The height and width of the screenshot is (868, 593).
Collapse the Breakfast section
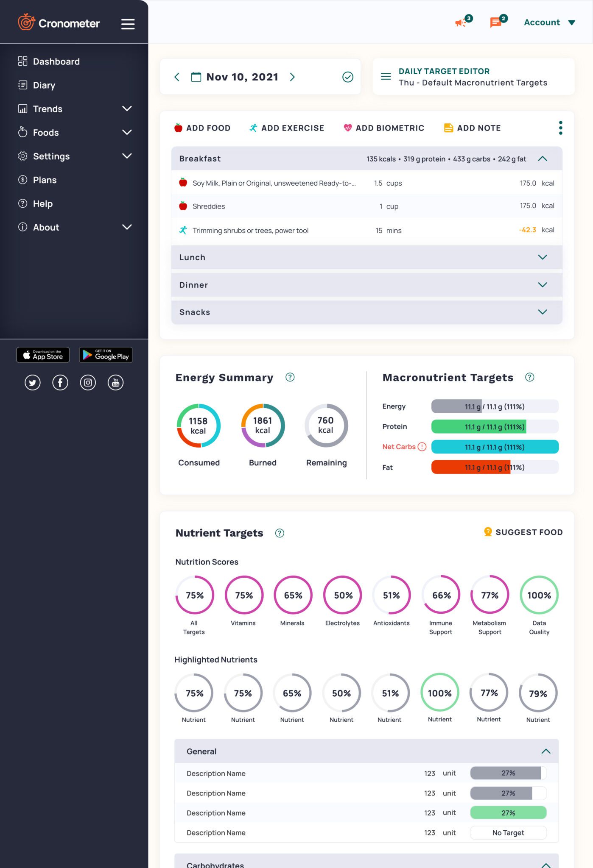coord(542,159)
